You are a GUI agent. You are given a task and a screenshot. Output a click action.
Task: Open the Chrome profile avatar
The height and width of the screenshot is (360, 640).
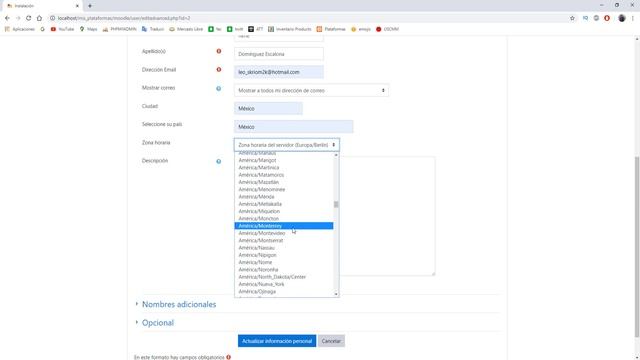click(622, 18)
